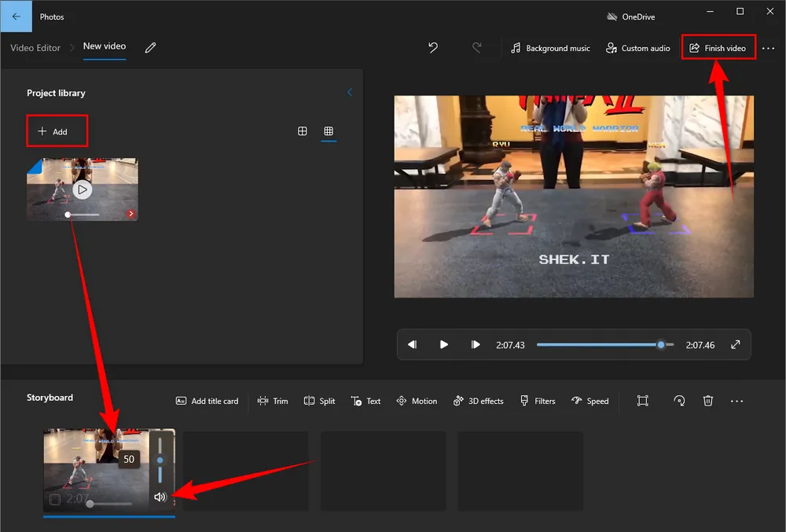Open Background music options
This screenshot has width=786, height=532.
coord(550,48)
